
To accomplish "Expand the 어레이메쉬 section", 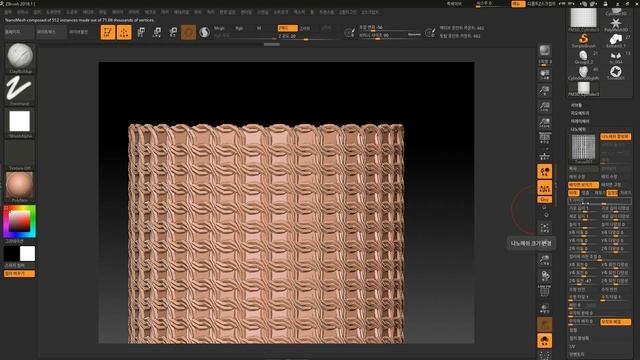I will (580, 121).
